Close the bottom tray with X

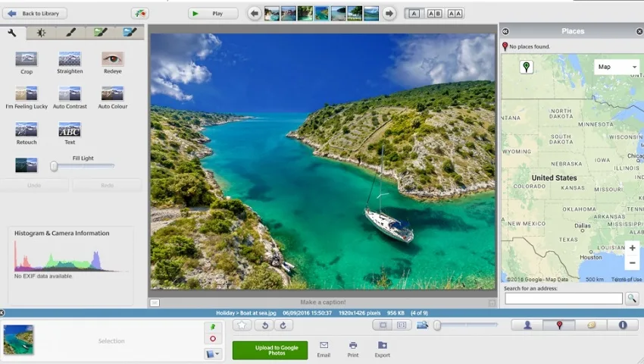2,313
